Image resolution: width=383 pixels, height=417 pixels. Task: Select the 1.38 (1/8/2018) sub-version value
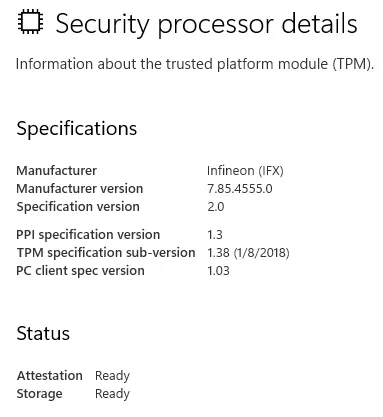248,253
